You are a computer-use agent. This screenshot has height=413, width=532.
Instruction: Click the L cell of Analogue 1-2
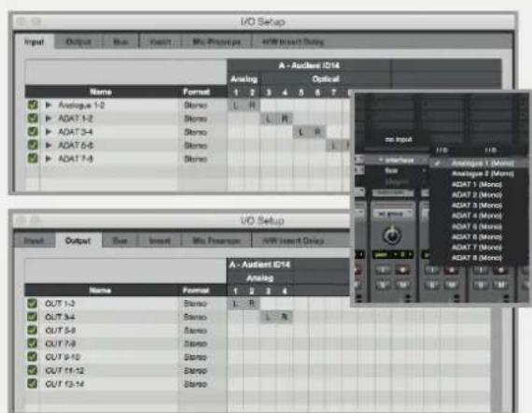tap(236, 106)
